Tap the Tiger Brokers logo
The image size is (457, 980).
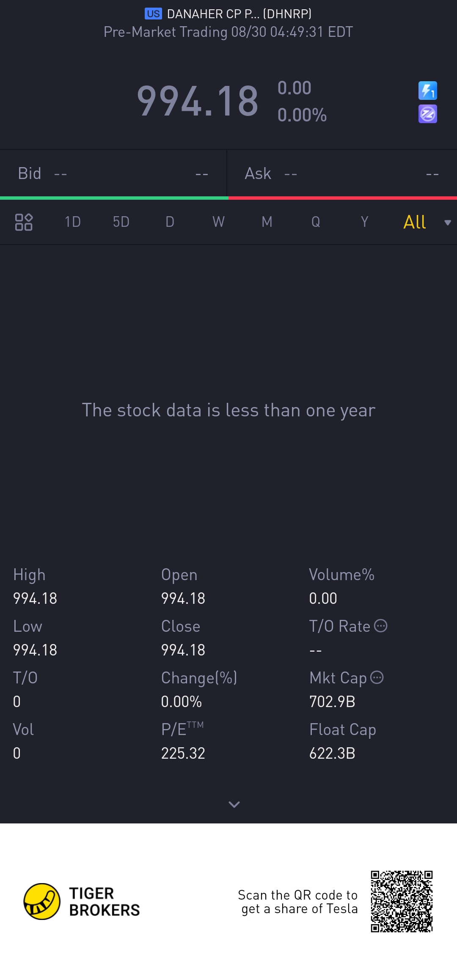pos(41,901)
